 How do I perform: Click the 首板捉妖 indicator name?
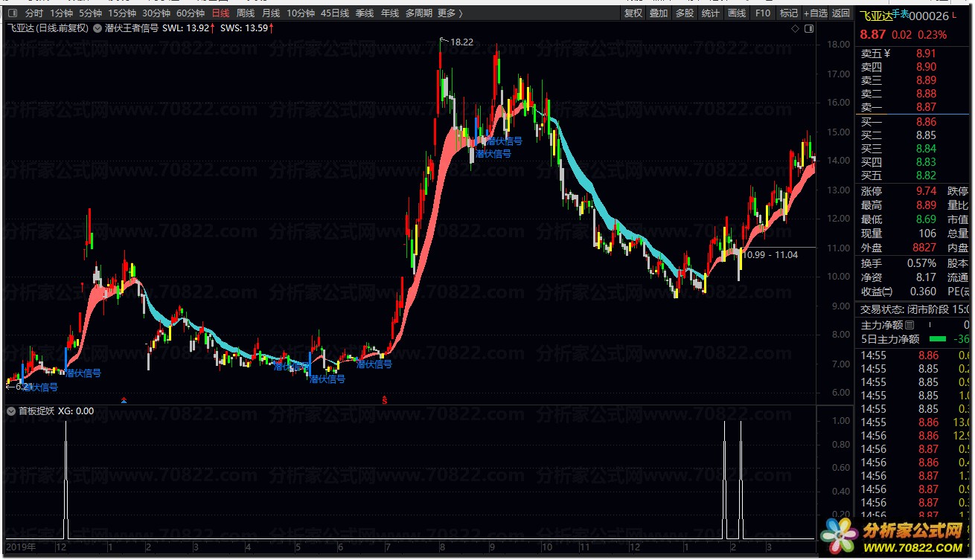[36, 411]
